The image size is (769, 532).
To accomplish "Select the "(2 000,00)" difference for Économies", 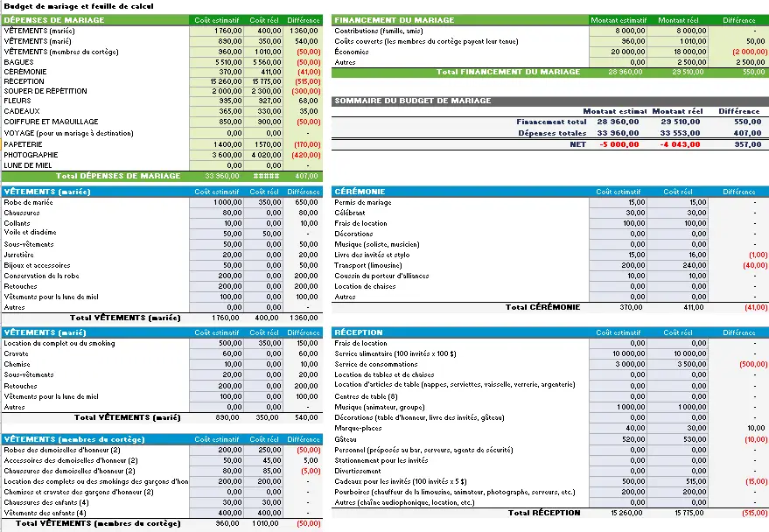I will coord(750,52).
